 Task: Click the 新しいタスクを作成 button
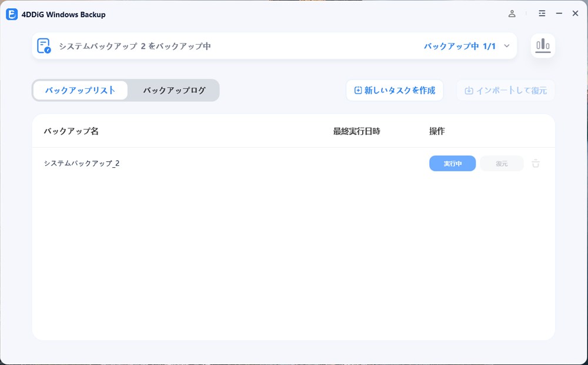[394, 91]
